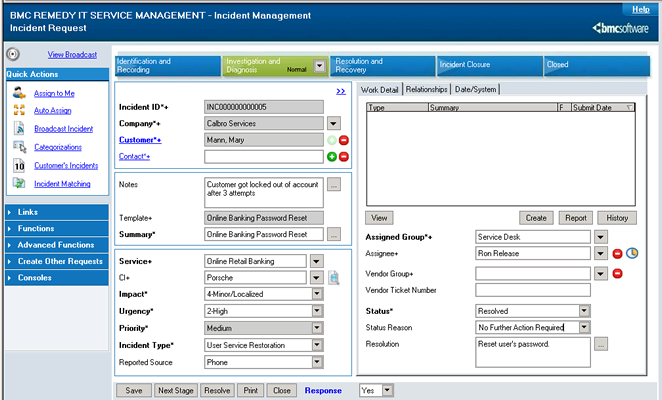
Task: Switch to the Relationships tab
Action: (426, 90)
